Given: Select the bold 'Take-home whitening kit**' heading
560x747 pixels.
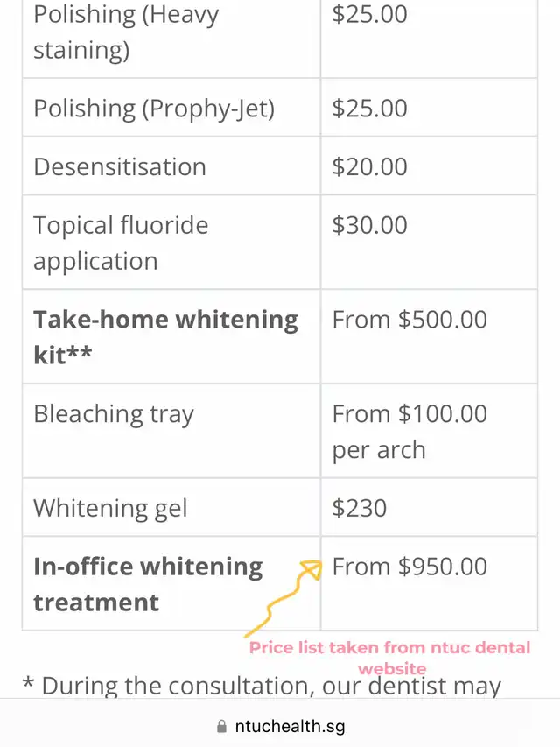Looking at the screenshot, I should click(x=165, y=337).
